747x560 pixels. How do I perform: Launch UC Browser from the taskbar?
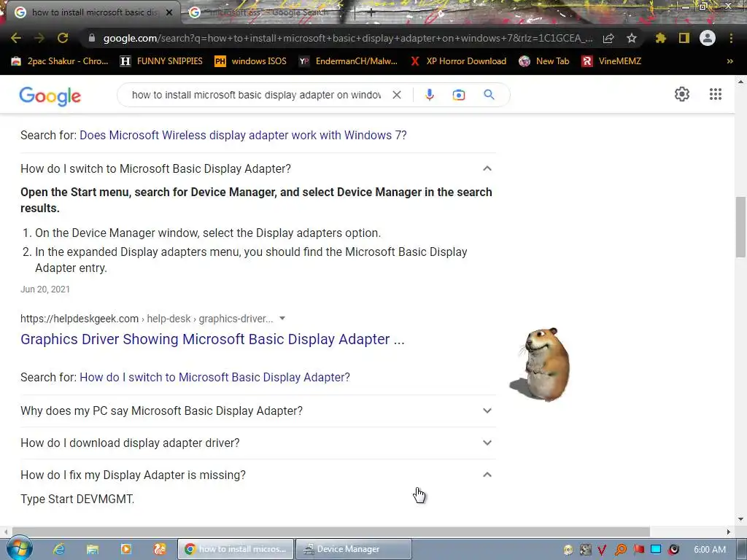click(160, 549)
